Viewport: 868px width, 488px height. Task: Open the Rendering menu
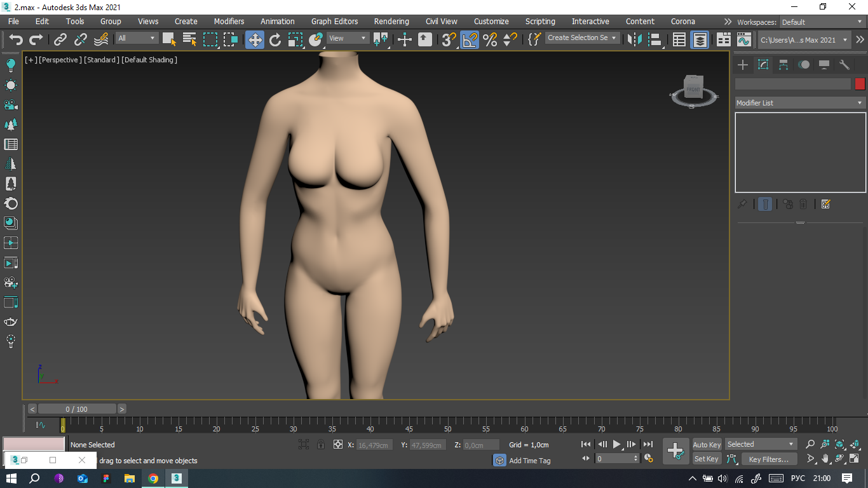click(x=391, y=22)
